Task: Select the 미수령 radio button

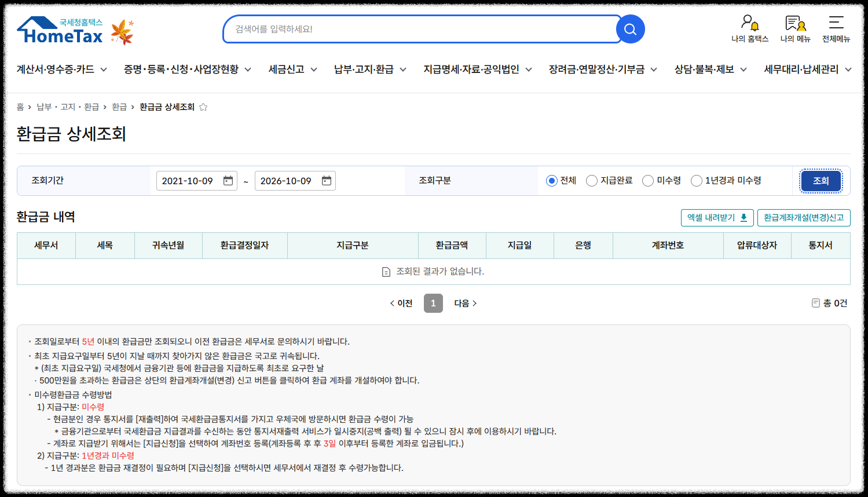Action: pos(648,181)
